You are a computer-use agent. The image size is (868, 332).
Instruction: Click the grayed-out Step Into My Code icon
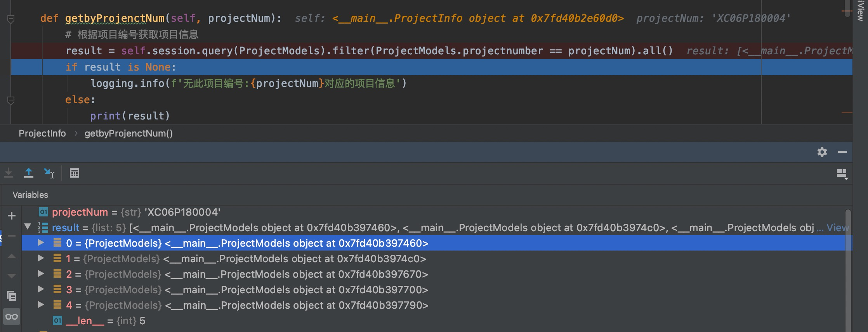[9, 173]
